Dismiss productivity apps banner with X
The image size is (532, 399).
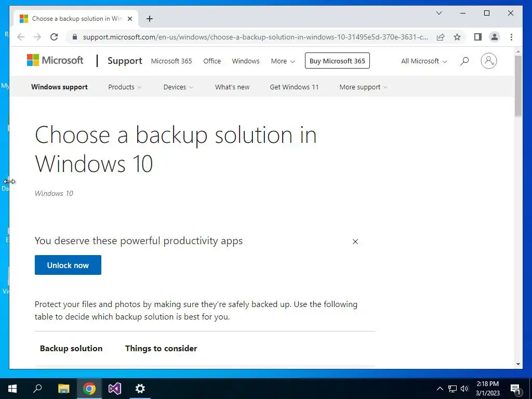tap(355, 242)
